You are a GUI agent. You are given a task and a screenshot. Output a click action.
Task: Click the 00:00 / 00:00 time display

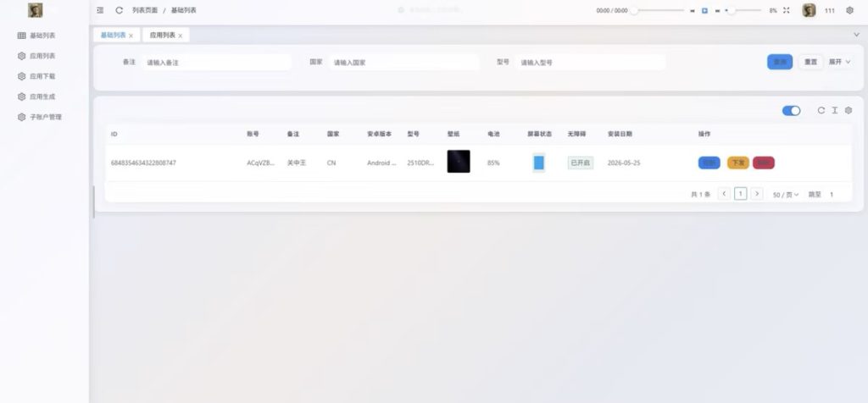[x=612, y=10]
